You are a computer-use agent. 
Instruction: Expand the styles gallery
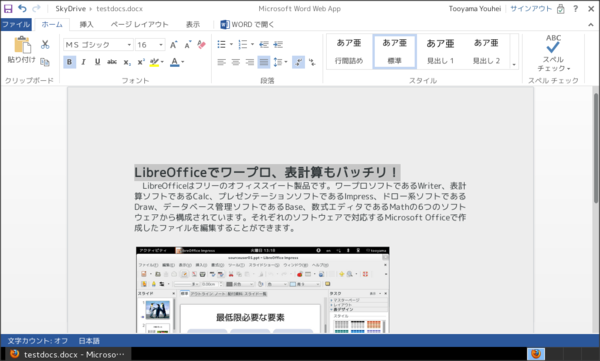[514, 64]
